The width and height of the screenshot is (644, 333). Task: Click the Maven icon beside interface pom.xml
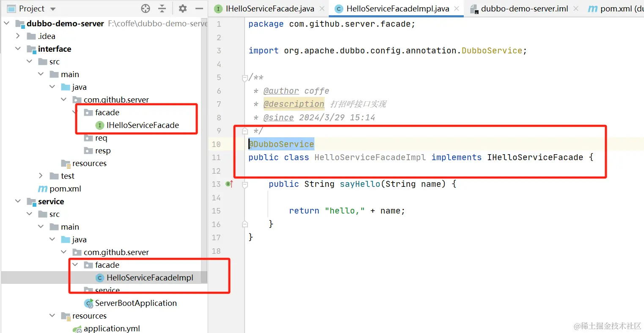pyautogui.click(x=43, y=189)
